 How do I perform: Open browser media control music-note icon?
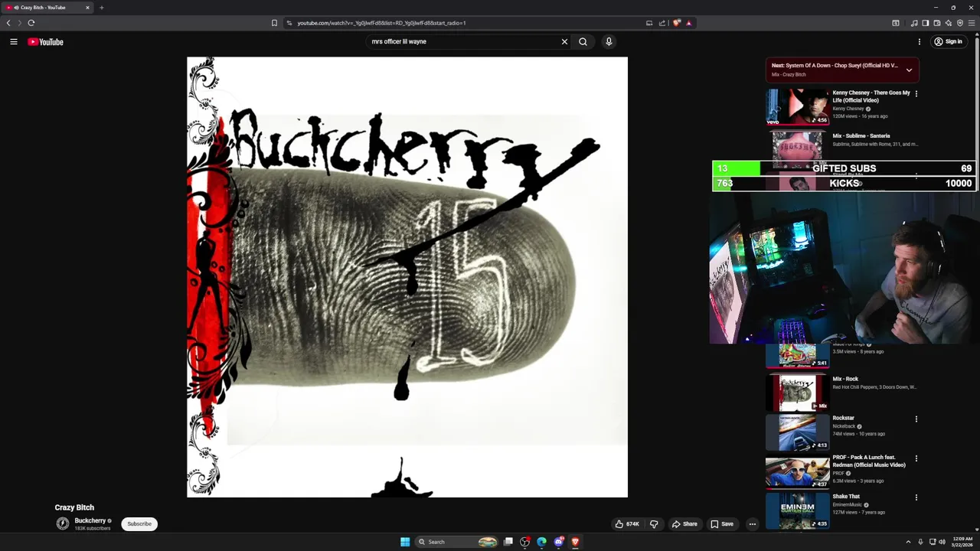tap(914, 23)
